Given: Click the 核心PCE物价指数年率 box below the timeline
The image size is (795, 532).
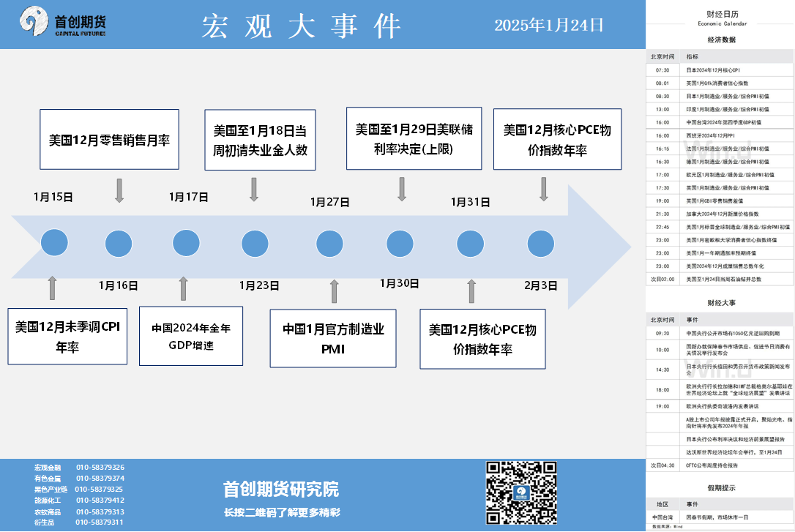Looking at the screenshot, I should [x=482, y=339].
